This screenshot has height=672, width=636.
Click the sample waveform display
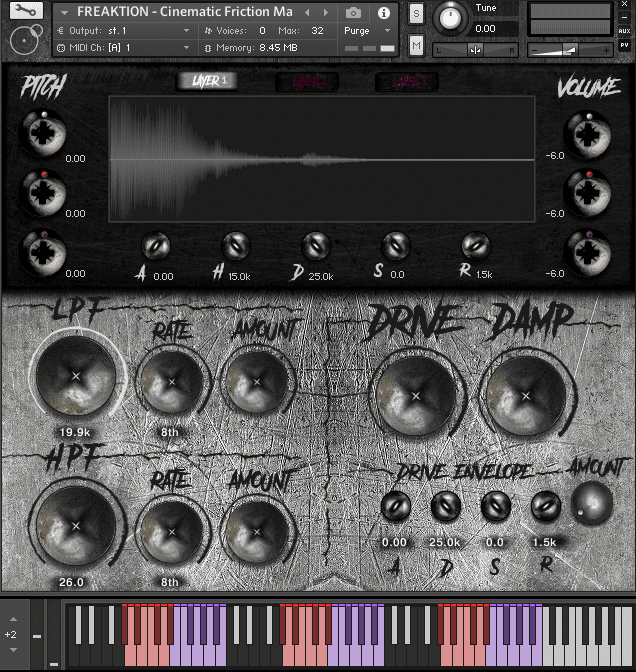(321, 159)
